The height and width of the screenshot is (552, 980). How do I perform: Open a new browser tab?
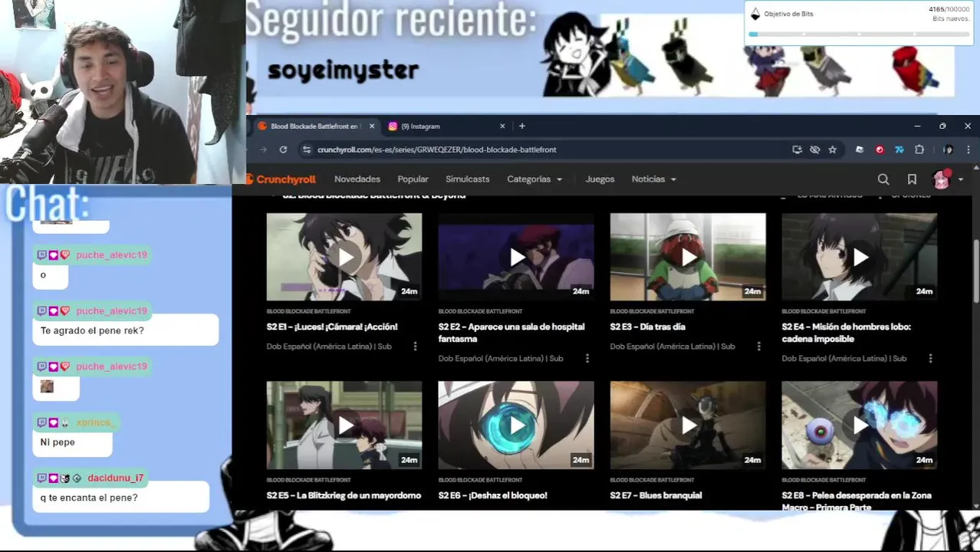[522, 126]
